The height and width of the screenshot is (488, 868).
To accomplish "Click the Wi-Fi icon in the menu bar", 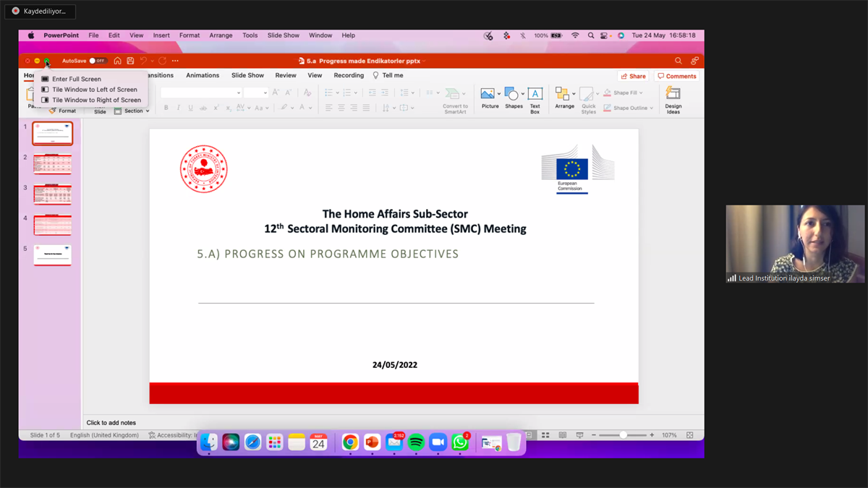I will pyautogui.click(x=575, y=35).
